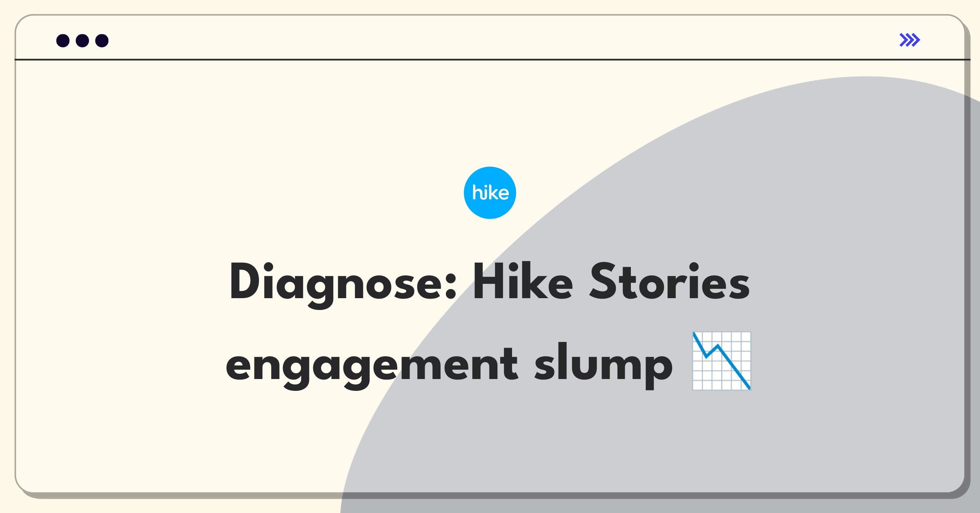The height and width of the screenshot is (513, 980).
Task: Click the "hike" lettering inside the logo
Action: pyautogui.click(x=490, y=193)
